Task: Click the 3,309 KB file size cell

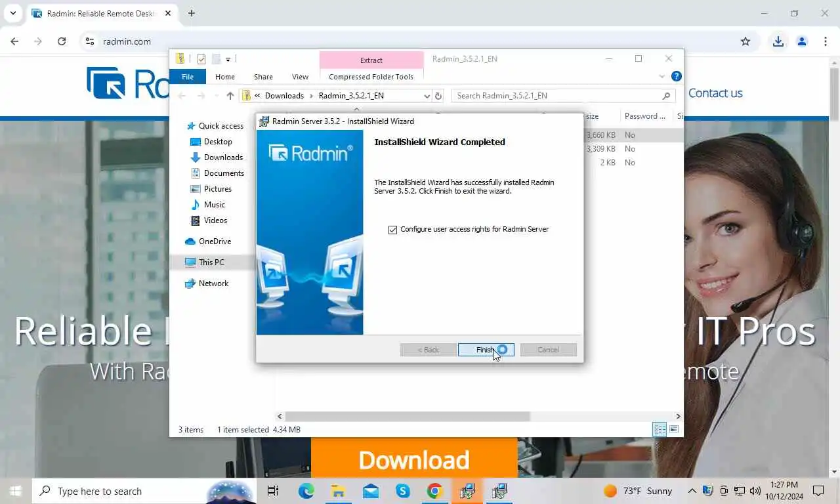Action: tap(600, 149)
